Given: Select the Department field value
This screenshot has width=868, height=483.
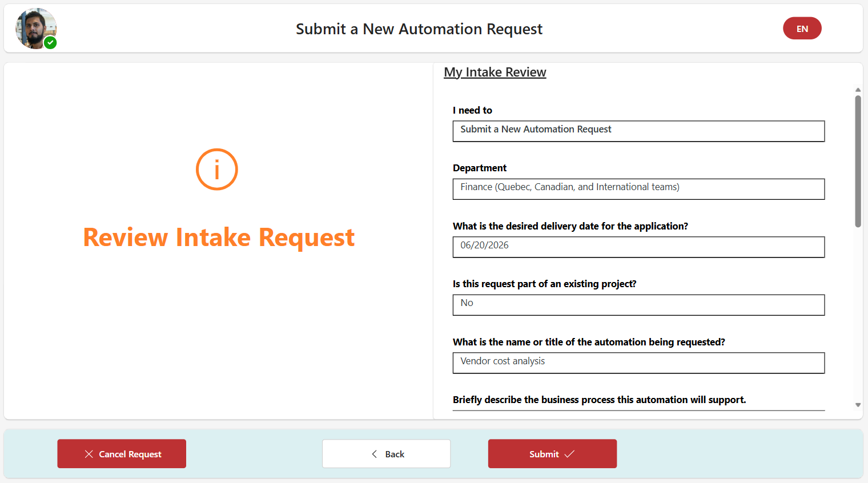Looking at the screenshot, I should coord(638,189).
